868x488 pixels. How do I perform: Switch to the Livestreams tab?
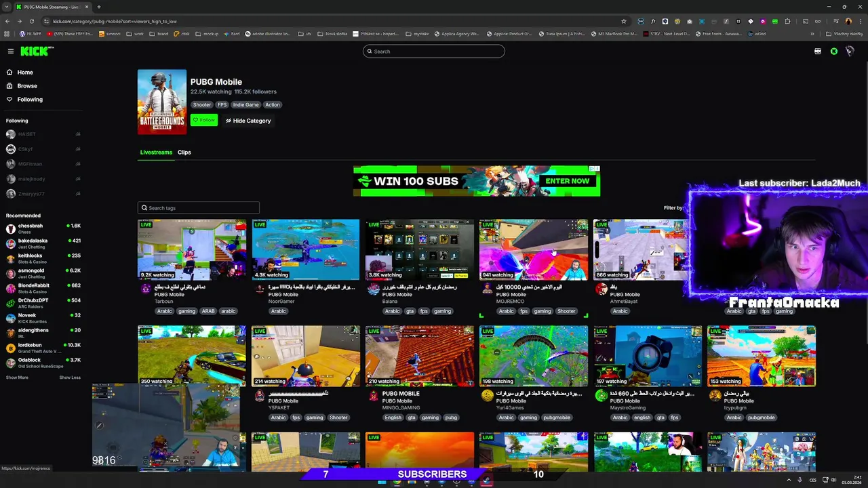(x=156, y=152)
